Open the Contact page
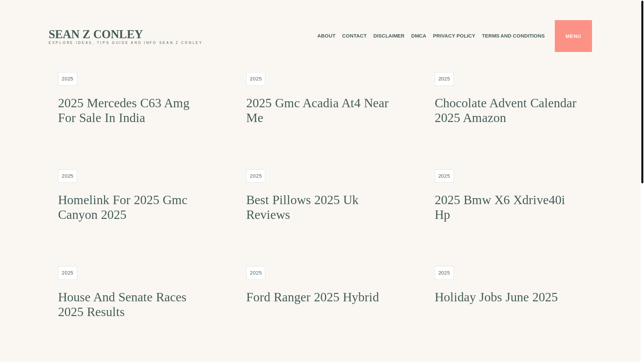This screenshot has width=644, height=362. coord(354,36)
